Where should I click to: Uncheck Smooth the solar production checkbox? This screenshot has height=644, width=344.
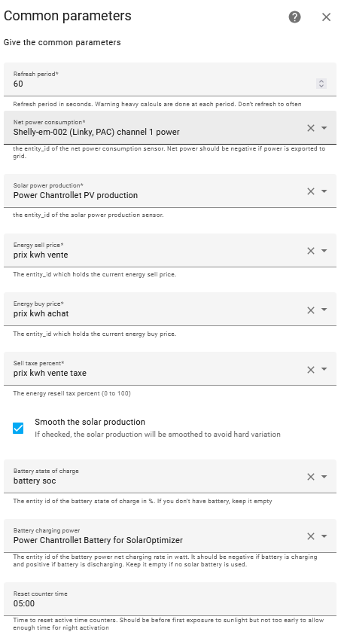[x=18, y=429]
